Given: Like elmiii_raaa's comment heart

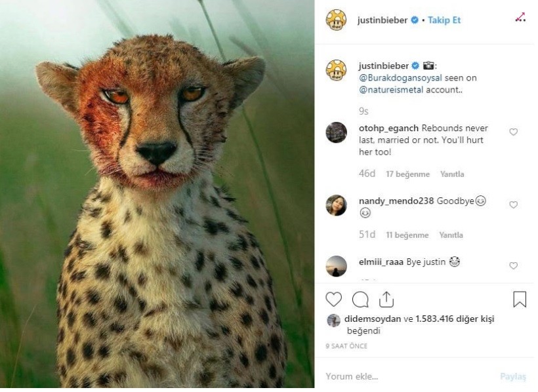Looking at the screenshot, I should click(x=514, y=266).
